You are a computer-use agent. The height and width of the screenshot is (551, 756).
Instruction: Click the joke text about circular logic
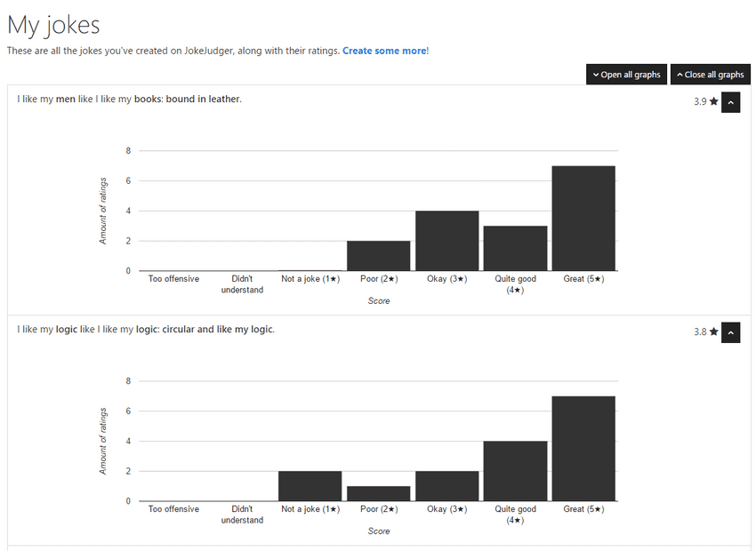point(146,329)
